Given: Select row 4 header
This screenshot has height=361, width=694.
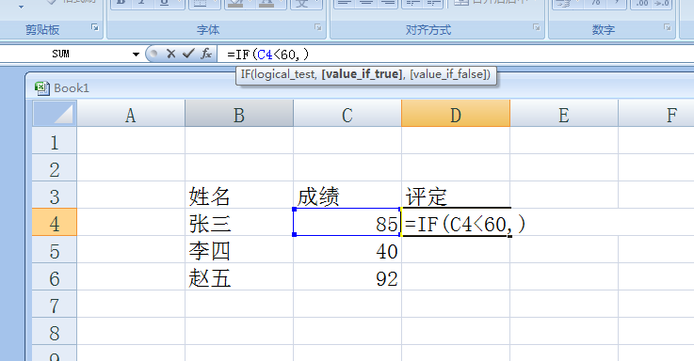Looking at the screenshot, I should tap(54, 223).
